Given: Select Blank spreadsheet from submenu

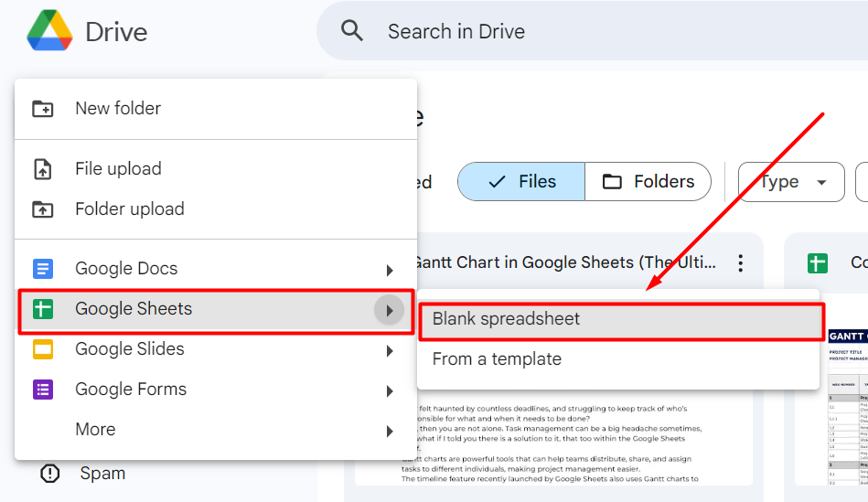Looking at the screenshot, I should tap(621, 320).
